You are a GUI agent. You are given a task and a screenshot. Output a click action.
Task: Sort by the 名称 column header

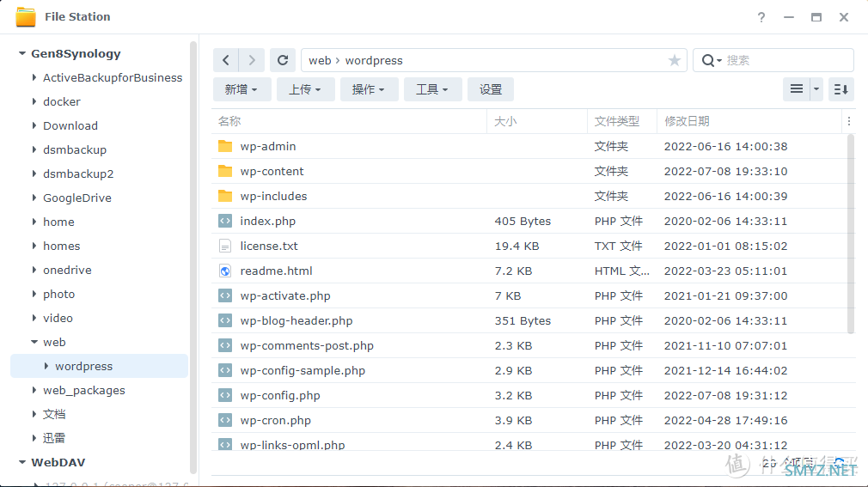[x=349, y=121]
